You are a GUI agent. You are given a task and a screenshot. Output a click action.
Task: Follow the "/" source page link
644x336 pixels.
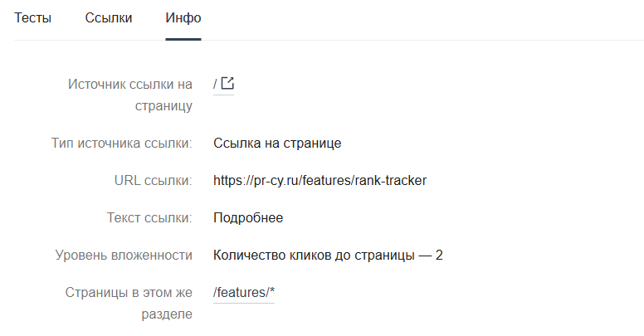[215, 84]
